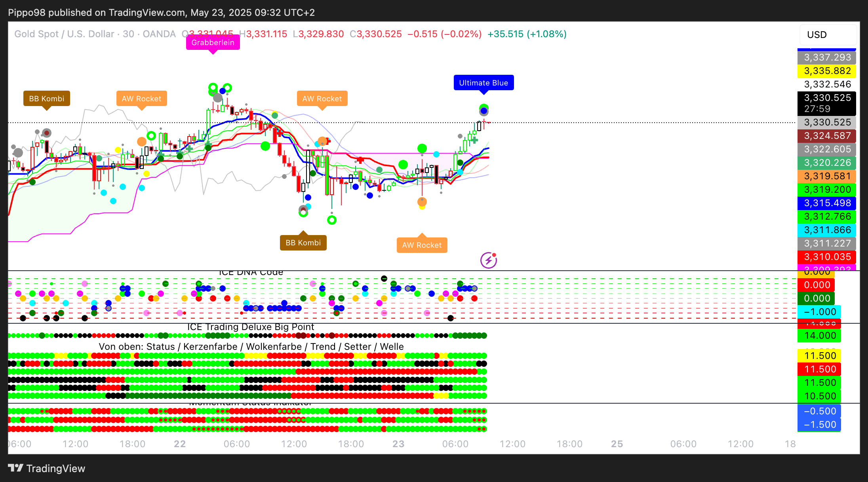Click the yellow 3,335.882 price label

pyautogui.click(x=827, y=71)
